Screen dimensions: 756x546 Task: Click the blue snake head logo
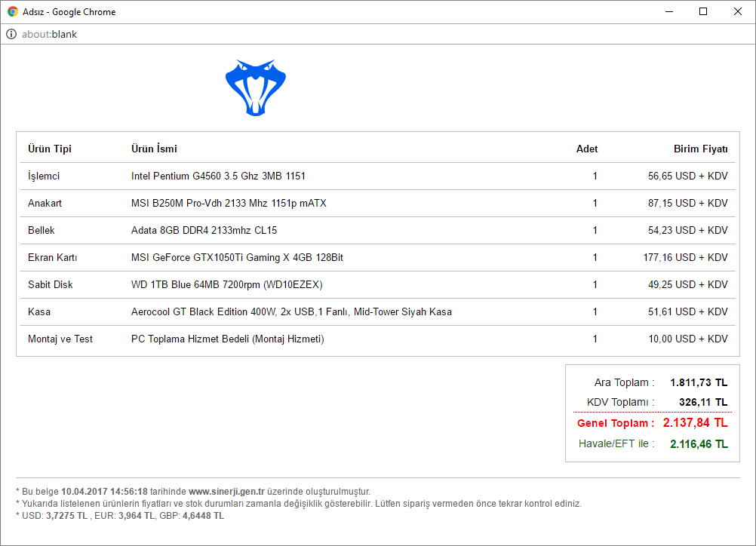click(x=256, y=87)
